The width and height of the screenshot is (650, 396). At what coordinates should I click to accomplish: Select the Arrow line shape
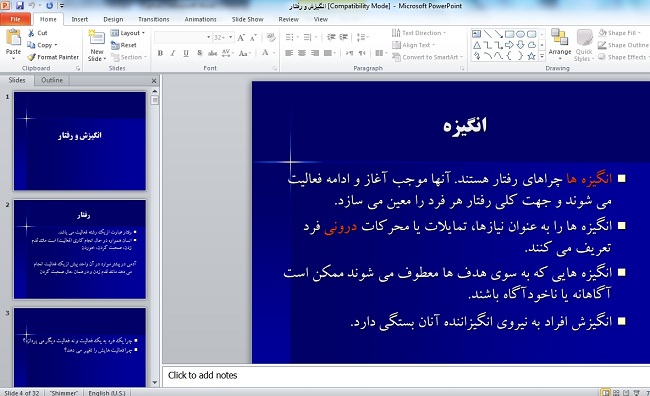click(x=499, y=34)
